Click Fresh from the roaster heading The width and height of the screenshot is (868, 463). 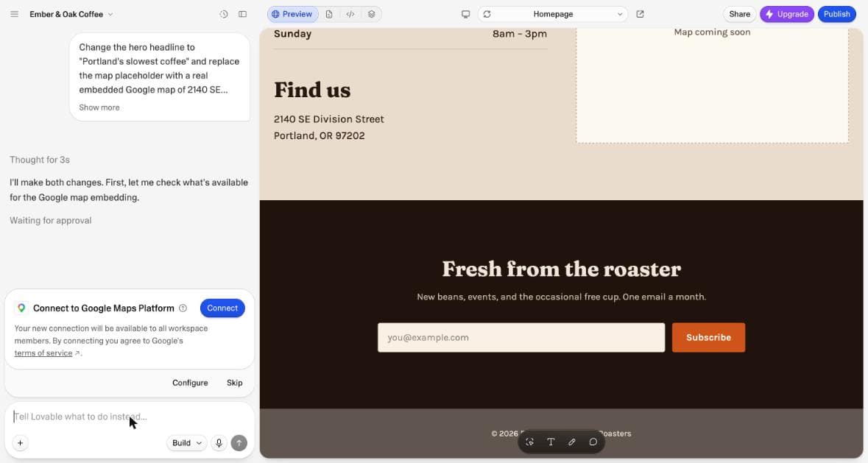(561, 269)
